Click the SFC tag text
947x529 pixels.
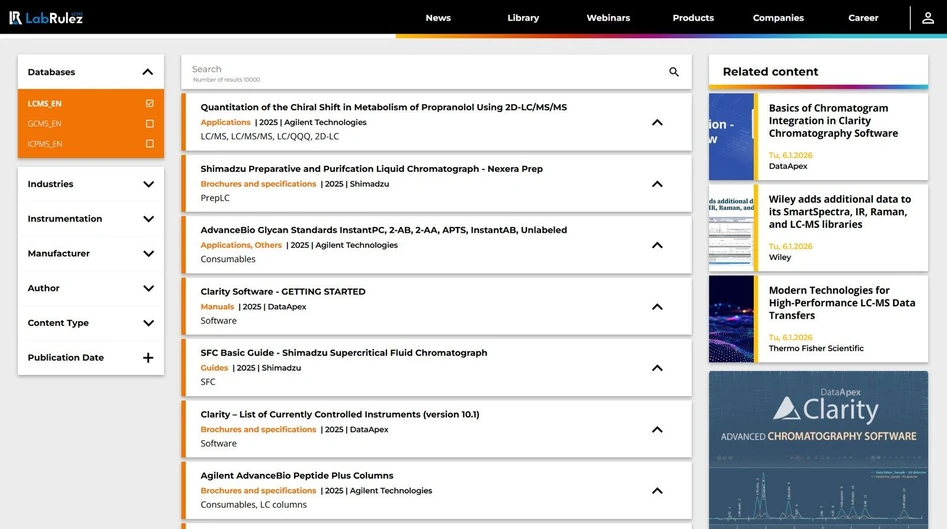tap(208, 382)
